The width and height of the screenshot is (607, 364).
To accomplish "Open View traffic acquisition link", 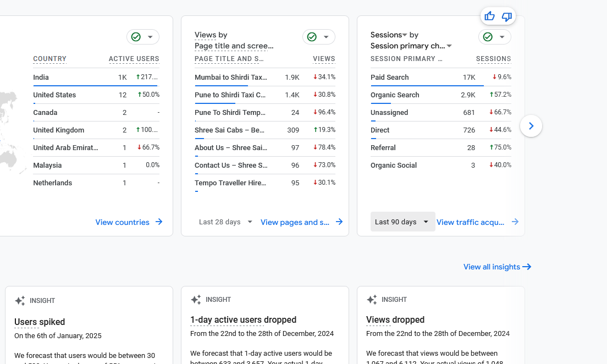I will coord(471,222).
